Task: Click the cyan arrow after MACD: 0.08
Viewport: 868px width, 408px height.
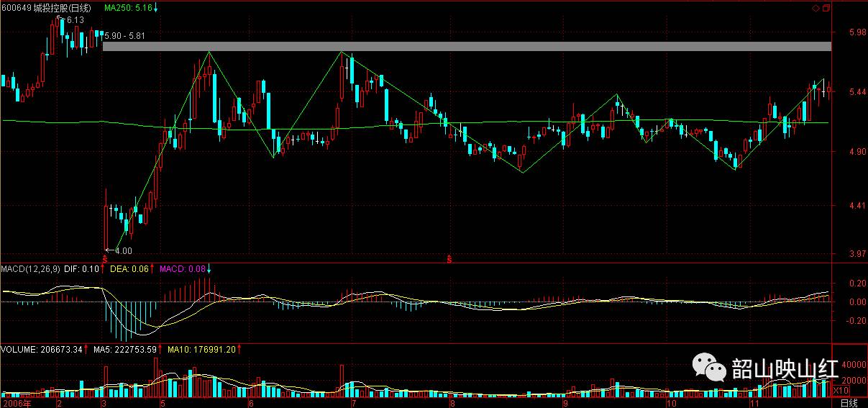Action: coord(209,269)
